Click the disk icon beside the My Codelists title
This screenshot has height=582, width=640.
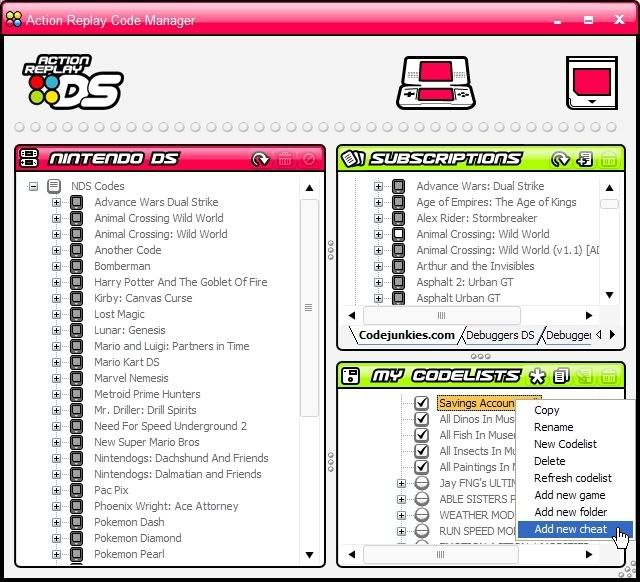(x=351, y=376)
